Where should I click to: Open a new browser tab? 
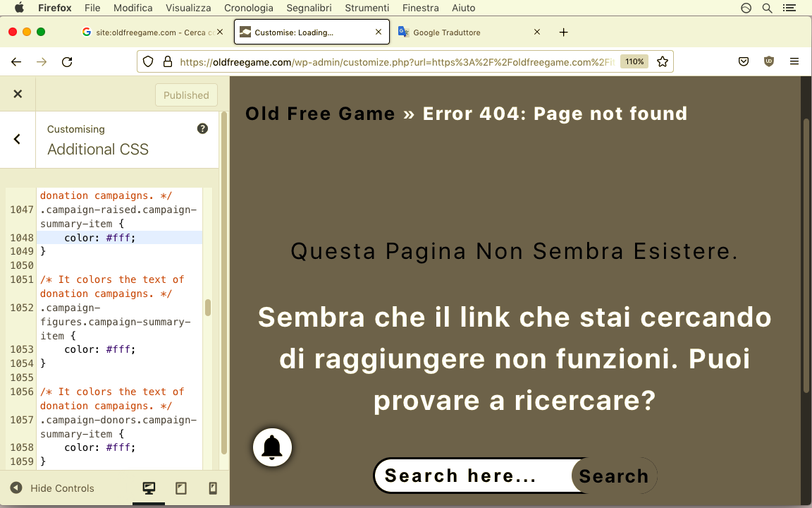coord(564,32)
